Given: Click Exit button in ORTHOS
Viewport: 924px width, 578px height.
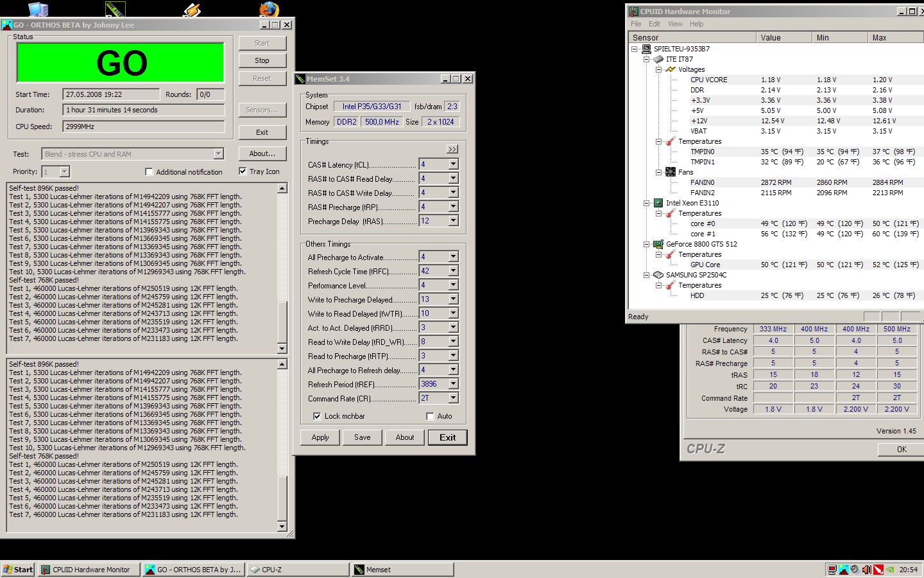Looking at the screenshot, I should tap(262, 132).
